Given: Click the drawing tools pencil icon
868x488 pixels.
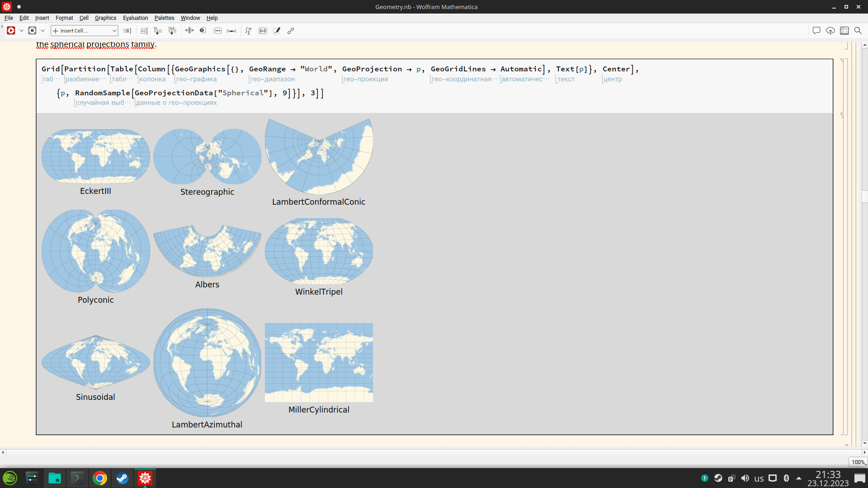Looking at the screenshot, I should pos(277,31).
